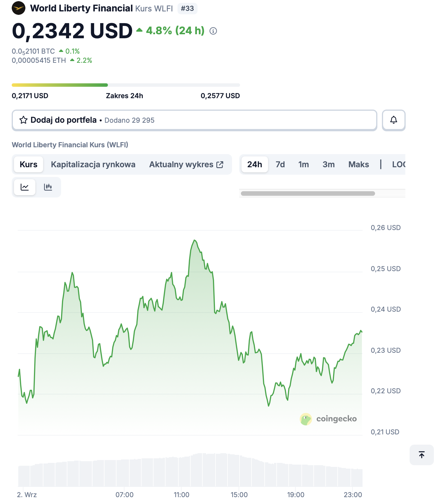The width and height of the screenshot is (443, 504).
Task: Click the World Liberty Financial title
Action: tap(81, 8)
